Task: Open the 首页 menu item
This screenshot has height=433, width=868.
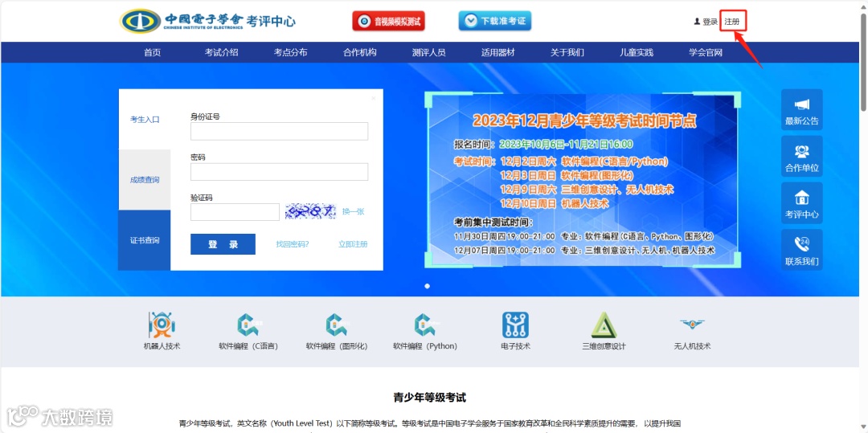Action: point(152,52)
